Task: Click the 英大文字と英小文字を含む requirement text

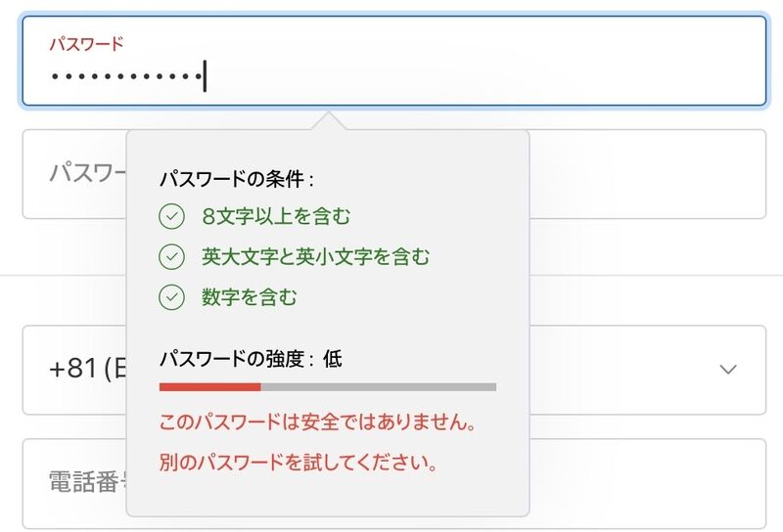Action: point(315,257)
